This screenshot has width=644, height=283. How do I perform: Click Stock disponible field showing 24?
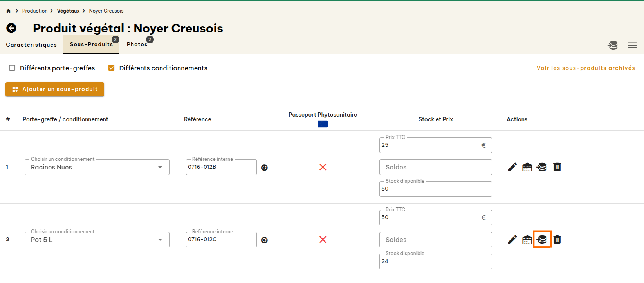[x=435, y=261]
